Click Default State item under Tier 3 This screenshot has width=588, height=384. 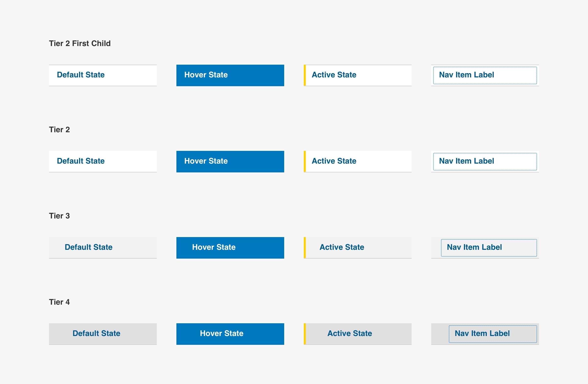(103, 247)
